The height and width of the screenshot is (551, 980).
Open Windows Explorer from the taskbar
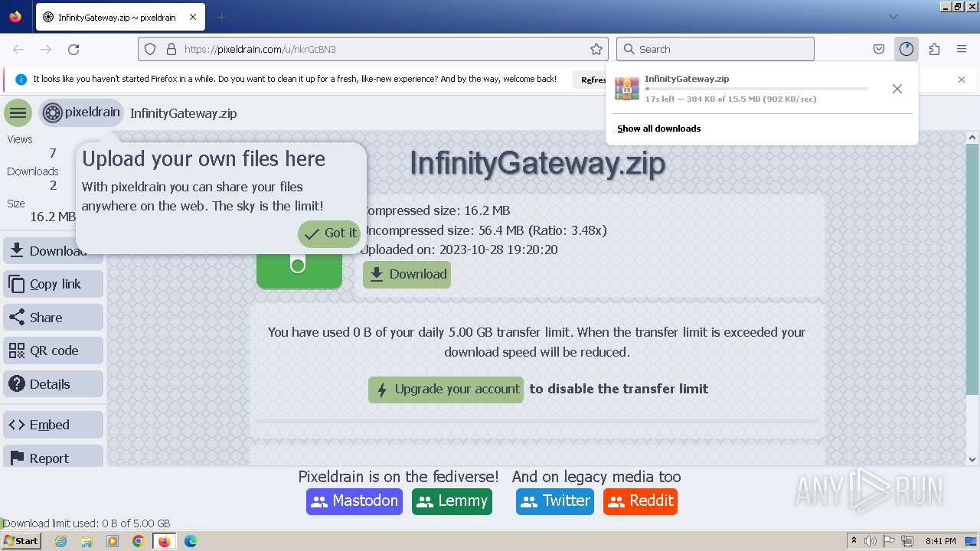[x=87, y=541]
